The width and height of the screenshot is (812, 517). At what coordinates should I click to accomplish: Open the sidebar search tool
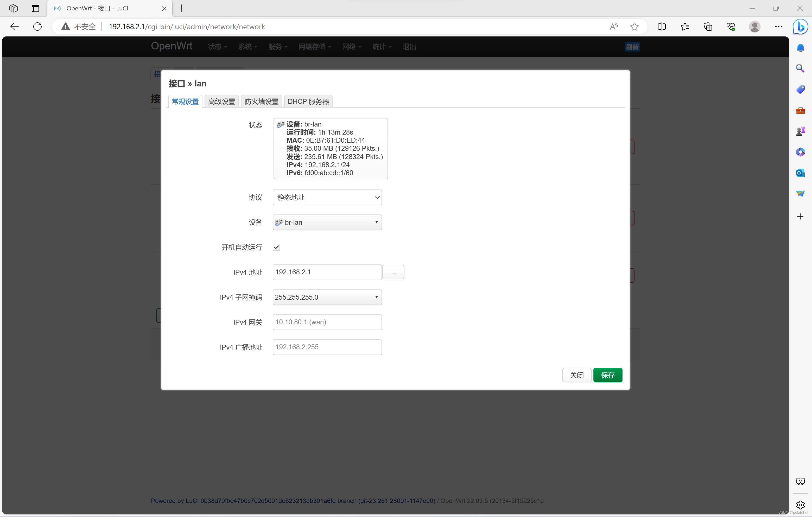coord(801,68)
